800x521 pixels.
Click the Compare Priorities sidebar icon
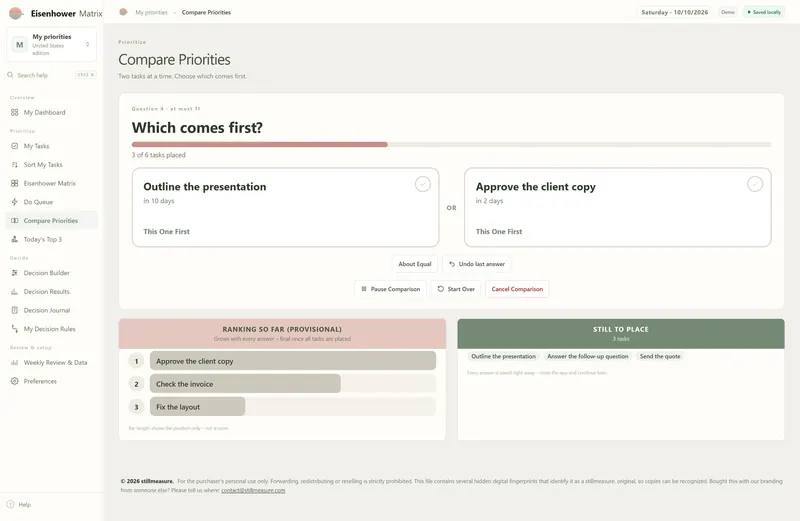(14, 220)
